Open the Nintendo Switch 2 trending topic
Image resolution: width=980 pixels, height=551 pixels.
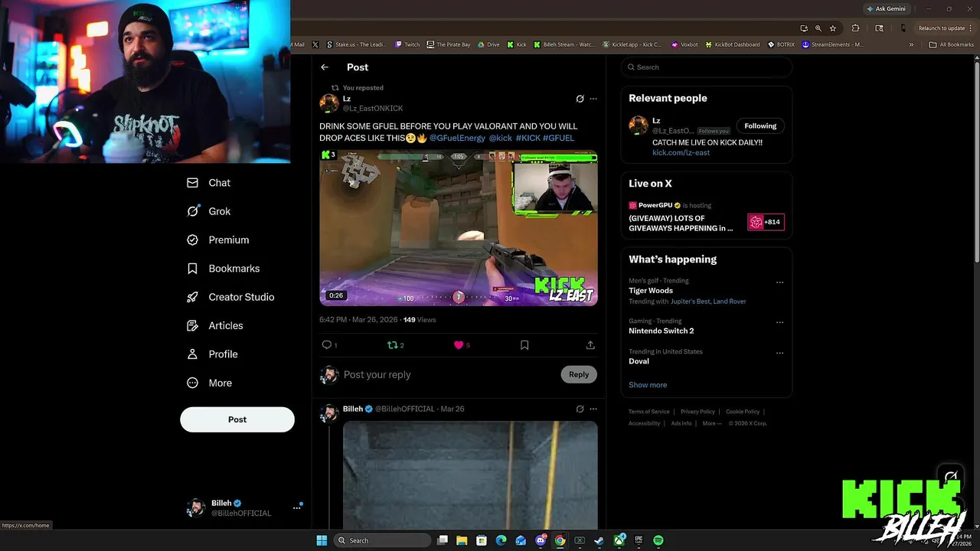point(661,331)
